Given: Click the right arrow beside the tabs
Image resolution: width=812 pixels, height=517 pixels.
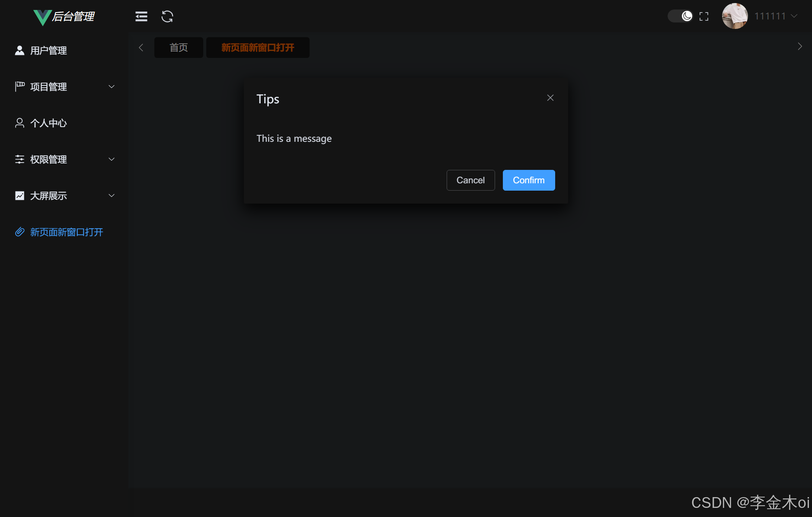Looking at the screenshot, I should 800,47.
